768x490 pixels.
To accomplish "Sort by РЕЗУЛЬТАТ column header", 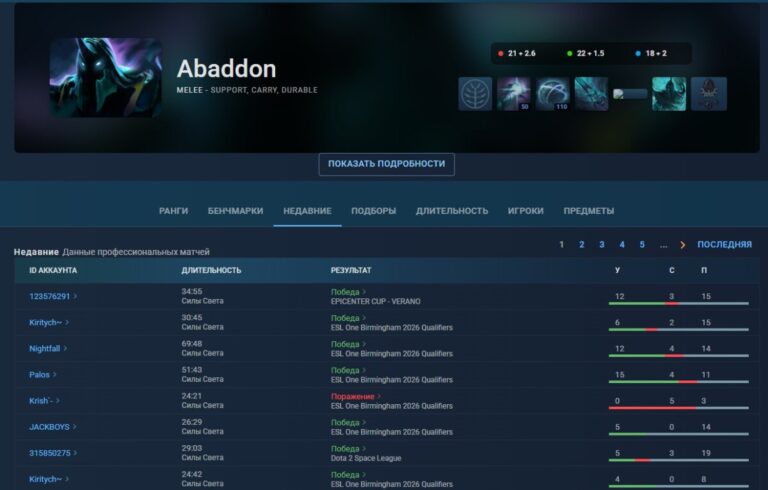I will (x=351, y=270).
